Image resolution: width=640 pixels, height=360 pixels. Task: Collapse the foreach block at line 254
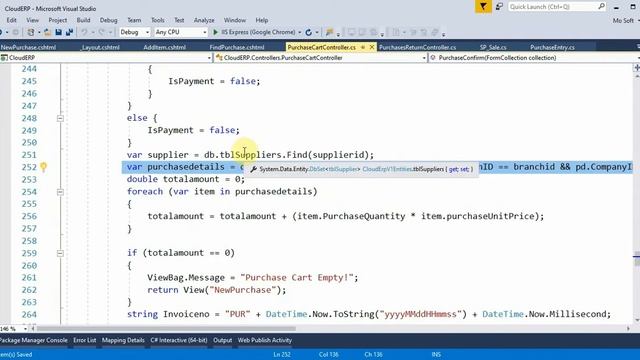[x=60, y=192]
